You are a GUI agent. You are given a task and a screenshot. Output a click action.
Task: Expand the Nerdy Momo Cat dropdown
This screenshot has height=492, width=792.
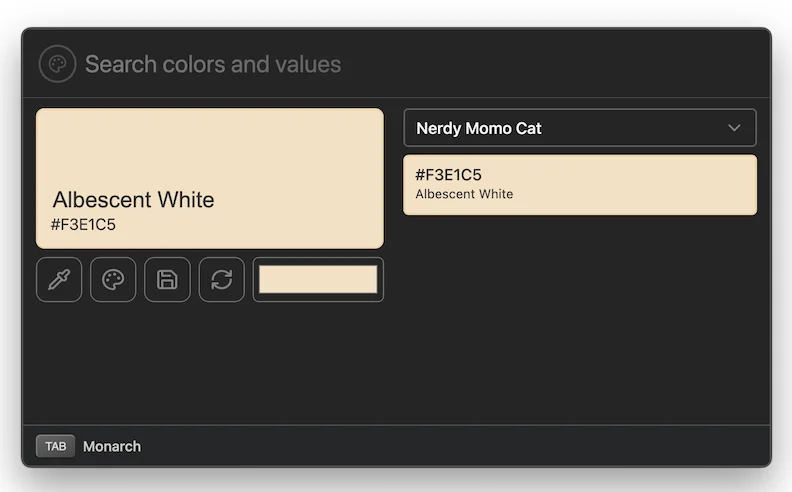tap(579, 128)
